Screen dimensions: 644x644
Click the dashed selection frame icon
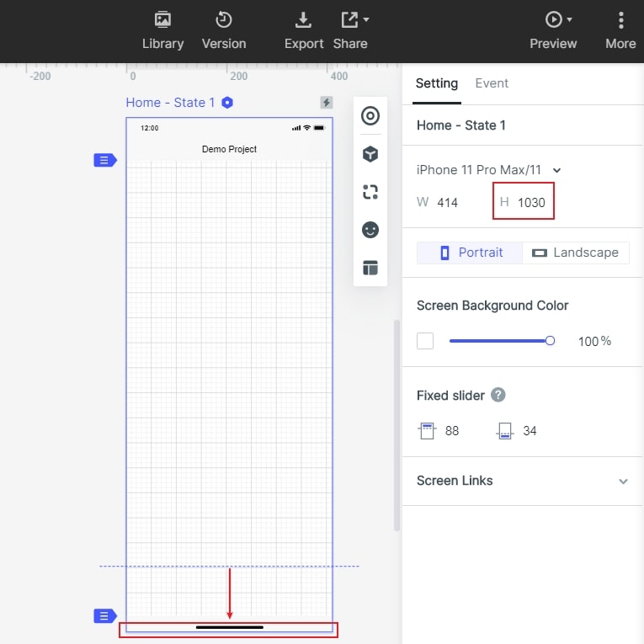pyautogui.click(x=370, y=192)
